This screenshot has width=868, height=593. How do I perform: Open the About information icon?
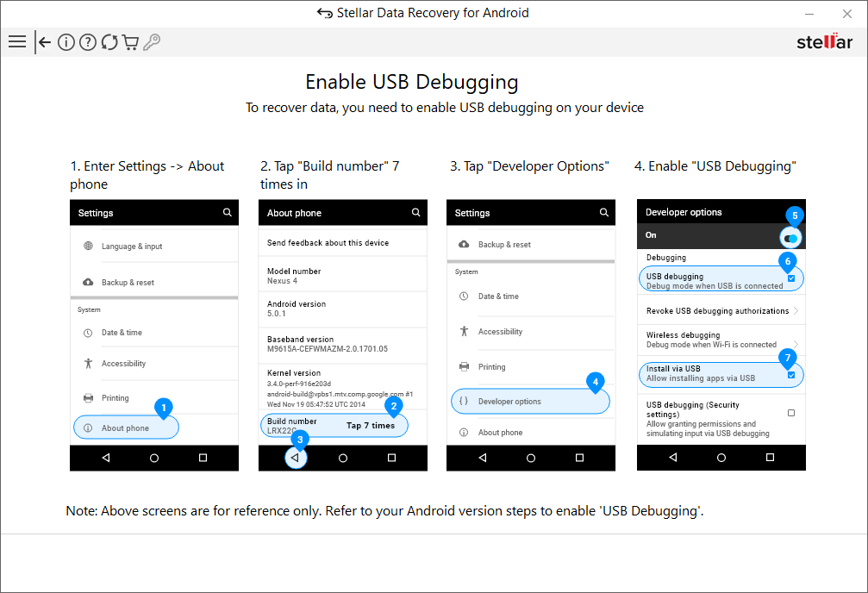coord(66,41)
